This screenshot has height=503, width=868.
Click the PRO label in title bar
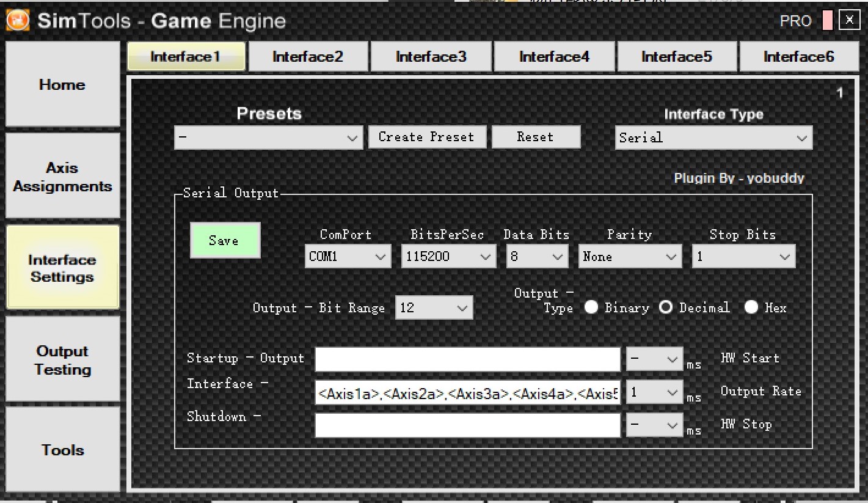click(x=796, y=21)
